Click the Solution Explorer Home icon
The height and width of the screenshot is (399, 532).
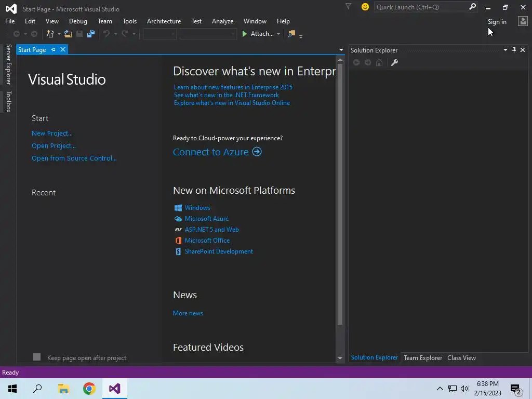click(379, 62)
